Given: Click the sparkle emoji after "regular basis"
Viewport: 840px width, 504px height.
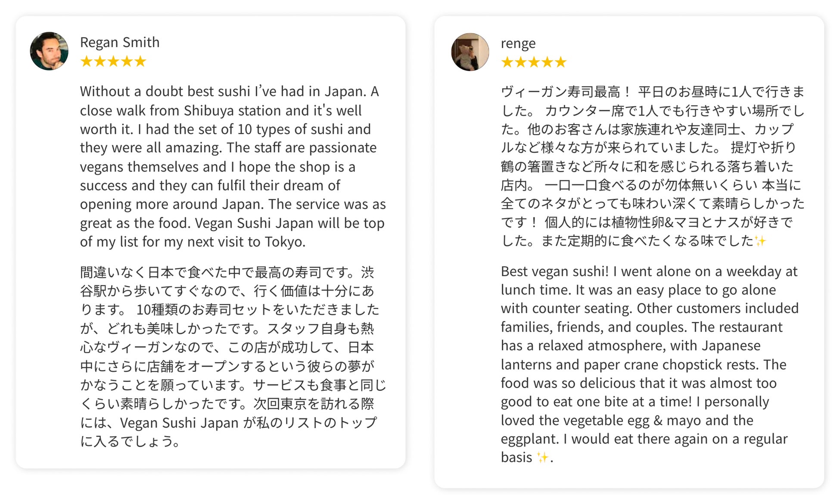Looking at the screenshot, I should (542, 457).
